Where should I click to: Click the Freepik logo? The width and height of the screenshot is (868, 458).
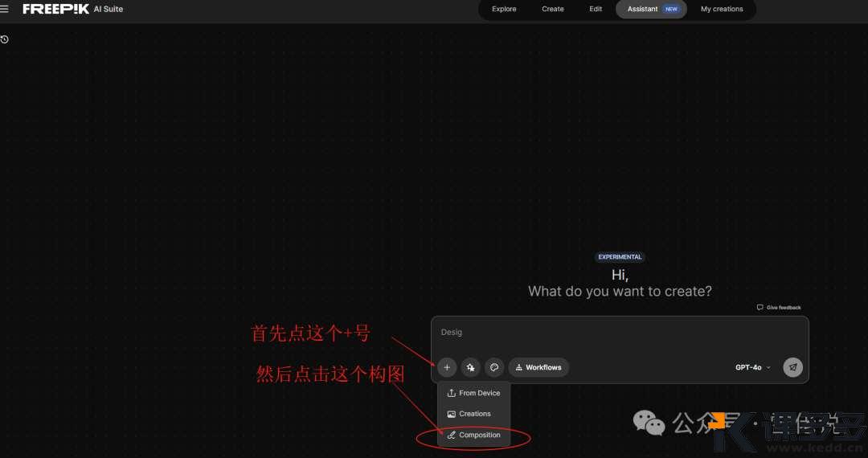click(56, 9)
